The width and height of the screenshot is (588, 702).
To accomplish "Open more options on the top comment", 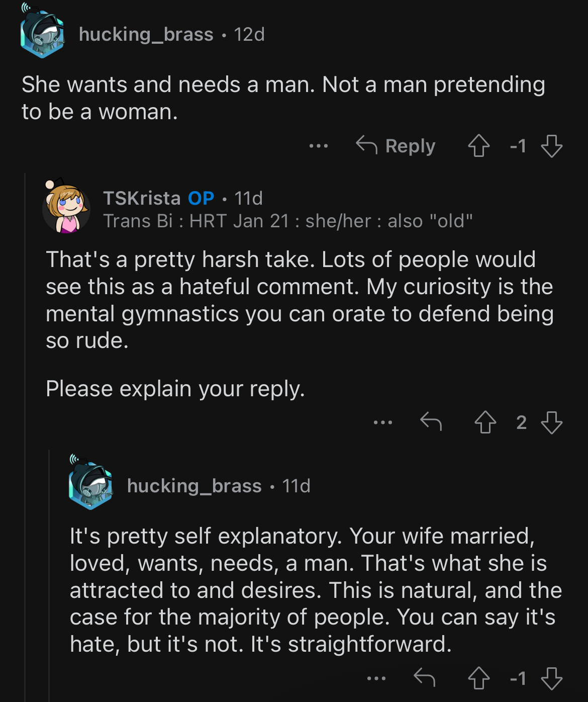I will pos(319,146).
